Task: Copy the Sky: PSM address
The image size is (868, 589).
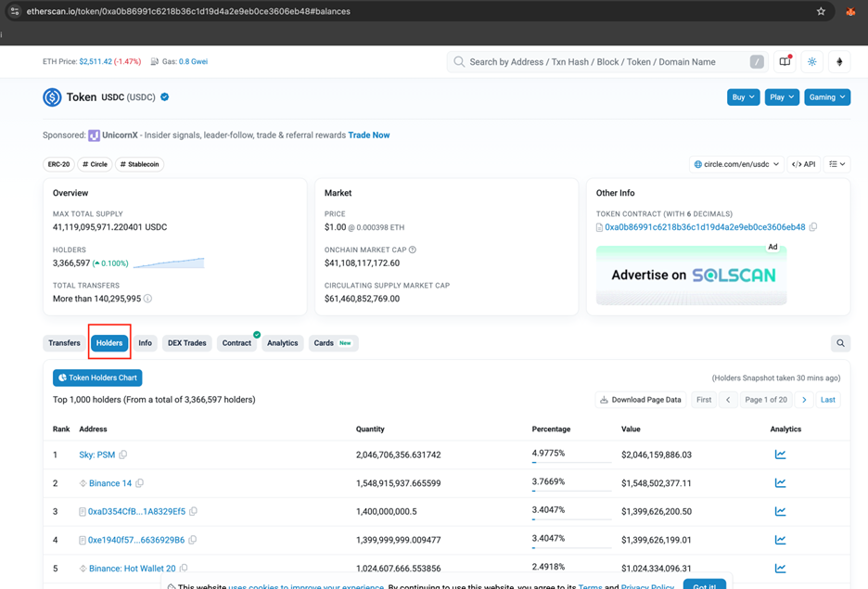Action: pyautogui.click(x=123, y=455)
